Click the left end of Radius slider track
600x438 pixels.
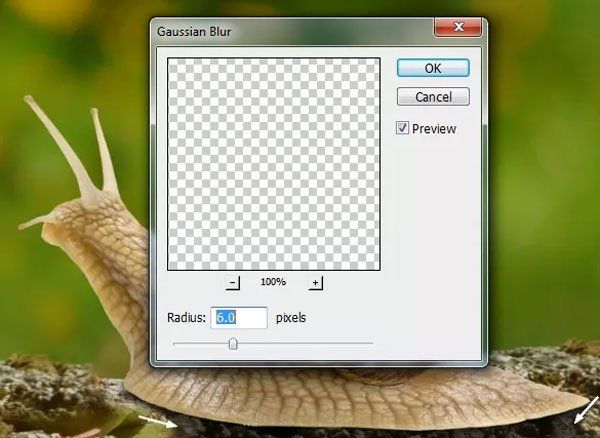coord(175,344)
